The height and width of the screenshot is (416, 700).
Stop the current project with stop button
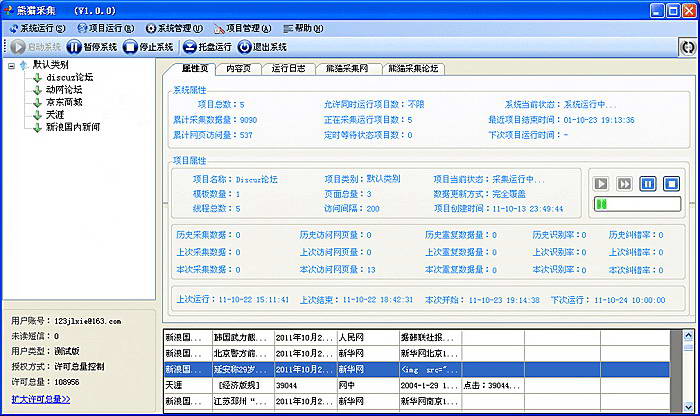coord(671,183)
